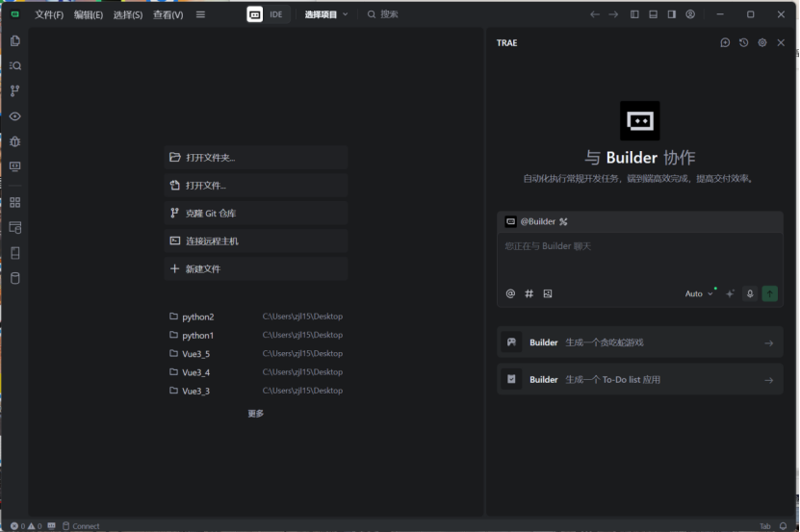800x532 pixels.
Task: Open the Run and Debug bug icon
Action: click(x=15, y=141)
